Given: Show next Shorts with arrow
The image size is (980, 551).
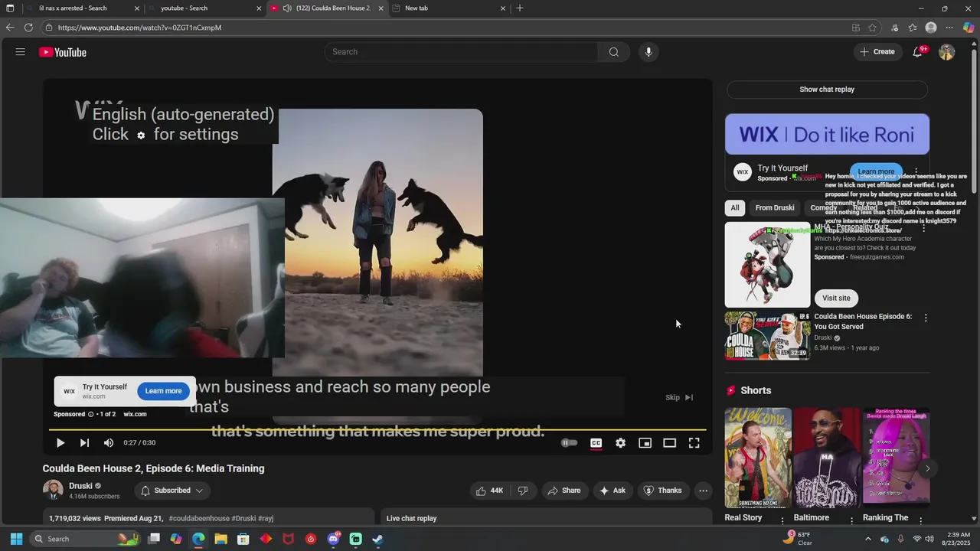Looking at the screenshot, I should tap(927, 468).
